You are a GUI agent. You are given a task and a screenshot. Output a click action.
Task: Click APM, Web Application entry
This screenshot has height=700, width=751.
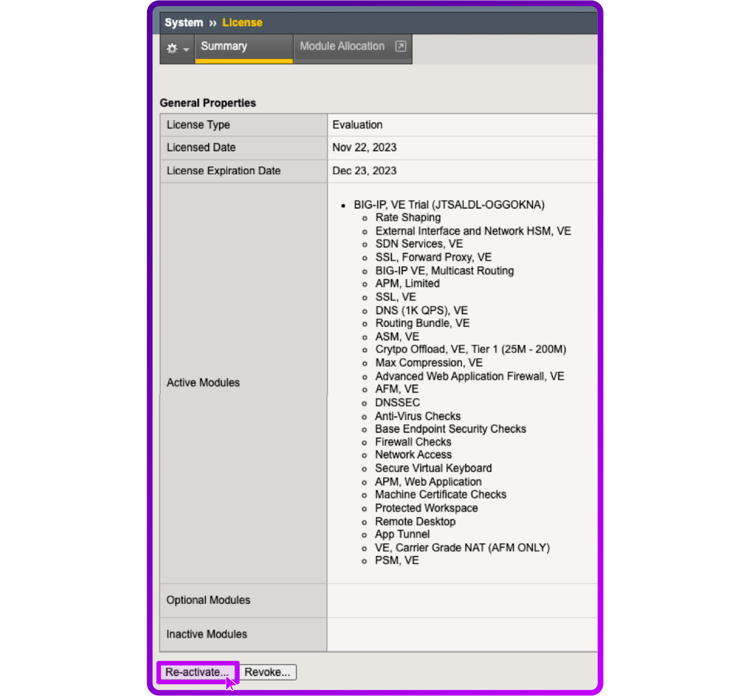tap(428, 482)
